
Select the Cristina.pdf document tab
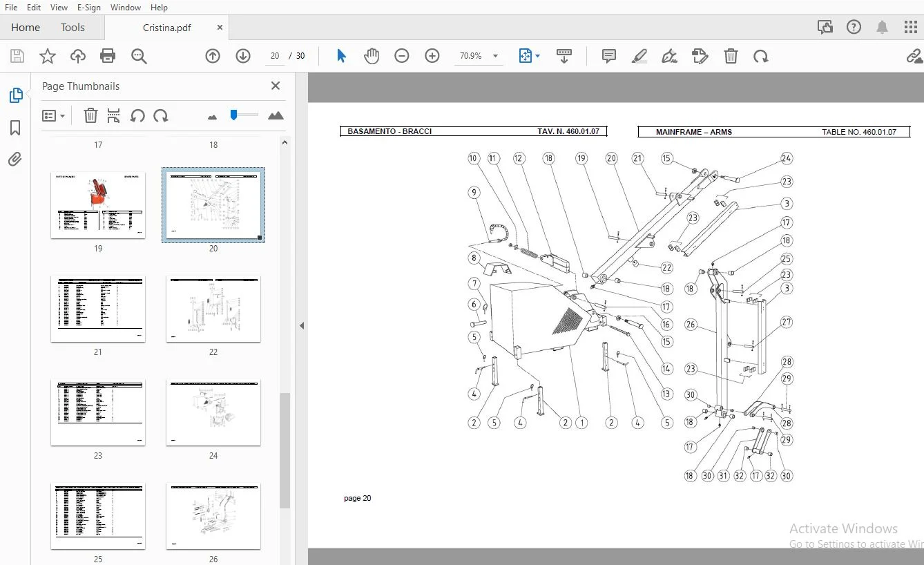(167, 28)
